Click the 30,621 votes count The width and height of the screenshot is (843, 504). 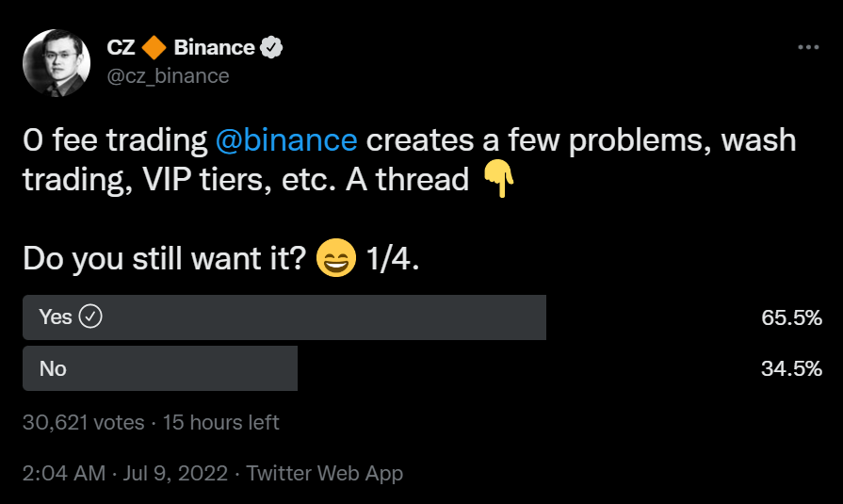pyautogui.click(x=83, y=422)
